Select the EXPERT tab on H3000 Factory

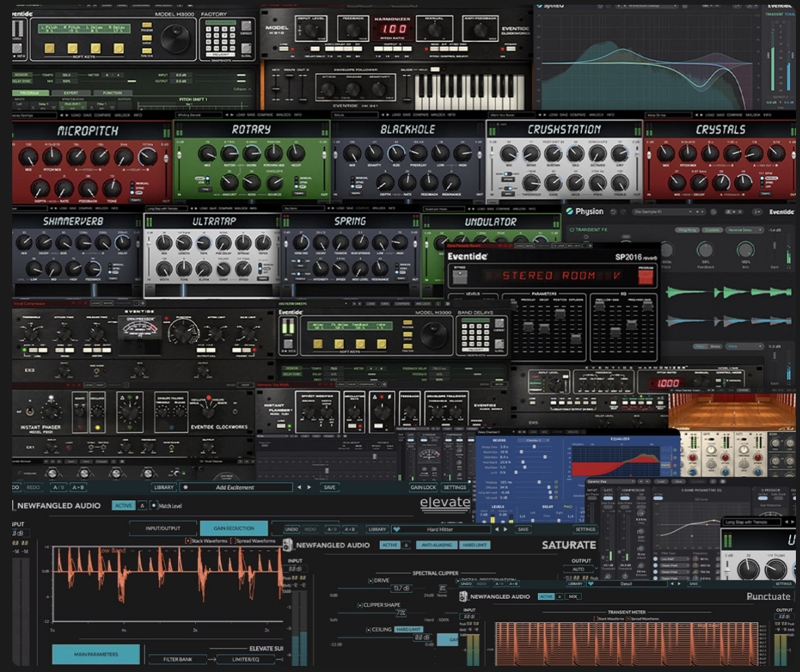coord(71,93)
